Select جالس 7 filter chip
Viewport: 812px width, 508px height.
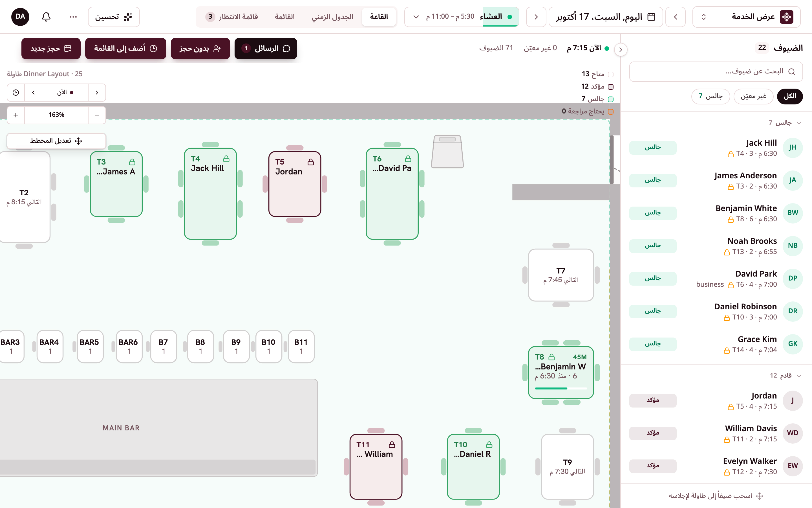[711, 97]
